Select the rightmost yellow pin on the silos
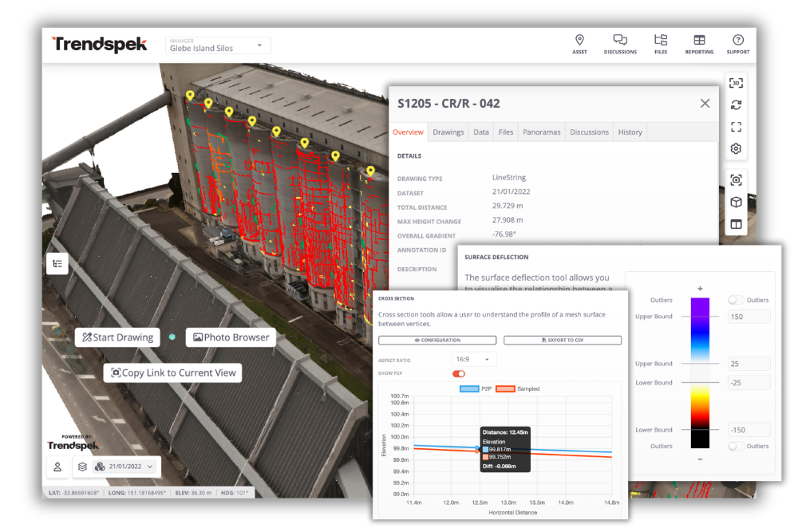Screen dimensions: 798x532 tap(370, 171)
